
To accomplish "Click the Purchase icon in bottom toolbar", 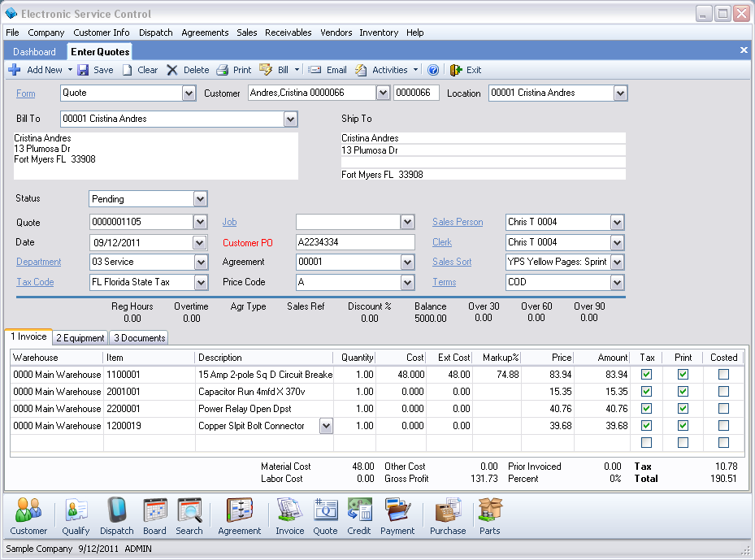I will pyautogui.click(x=448, y=515).
